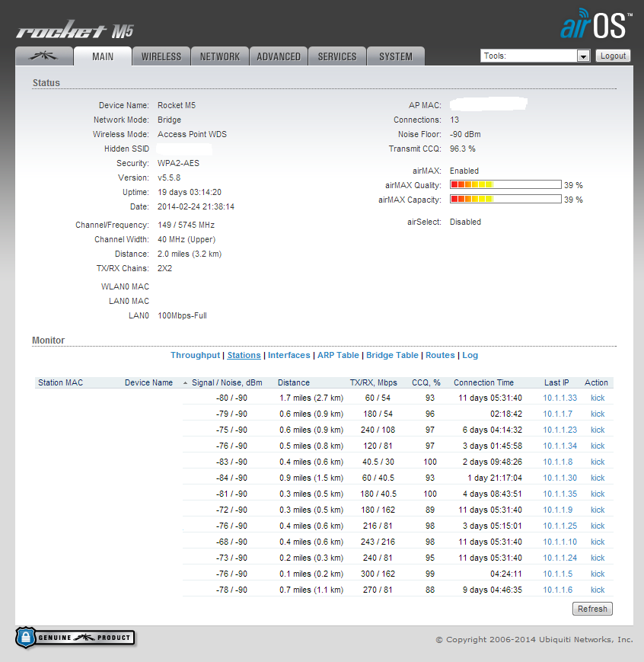Image resolution: width=644 pixels, height=662 pixels.
Task: Select the frequency value 149 / 5745 MHz
Action: coord(186,225)
